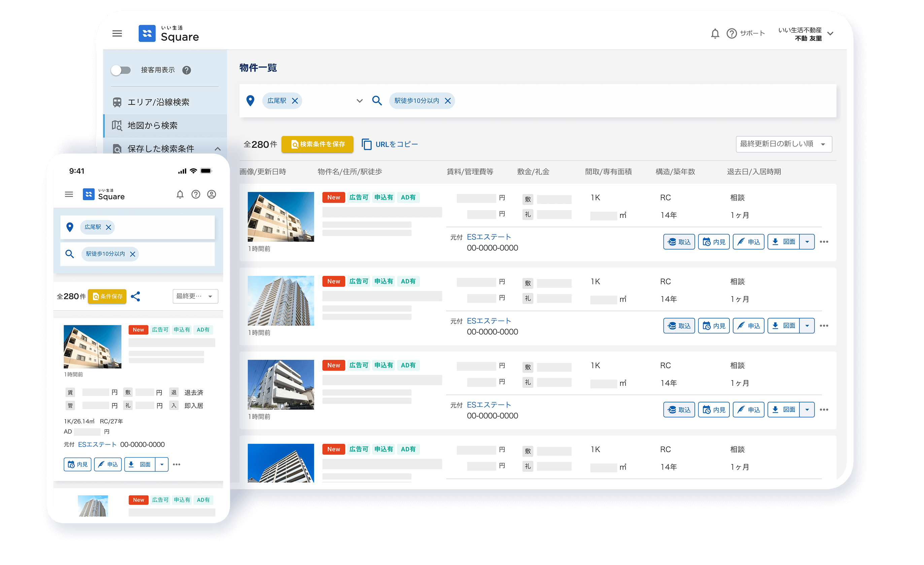Remove 駅徒歩10分以内 filter on desktop
The width and height of the screenshot is (924, 565).
point(447,101)
